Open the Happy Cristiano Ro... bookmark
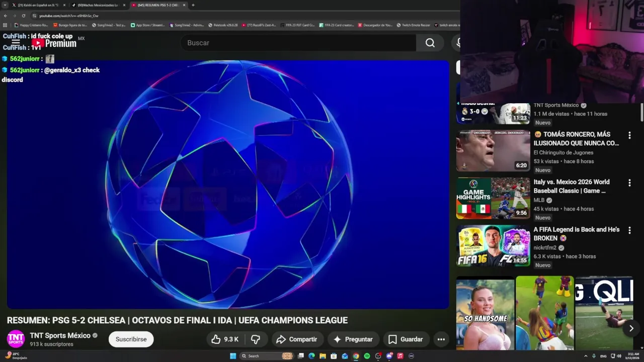 (31, 25)
